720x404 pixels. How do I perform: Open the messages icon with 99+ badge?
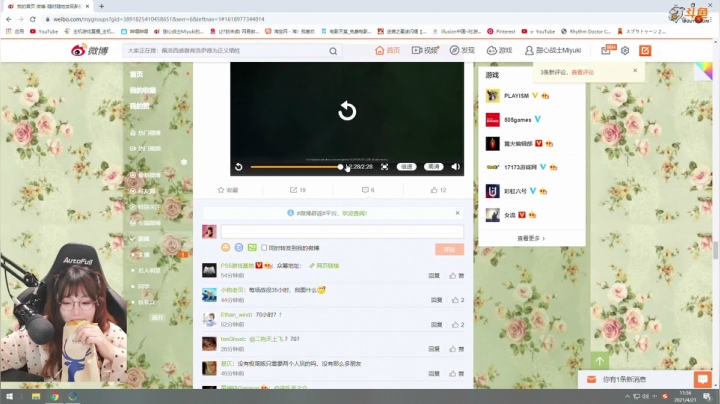click(608, 50)
